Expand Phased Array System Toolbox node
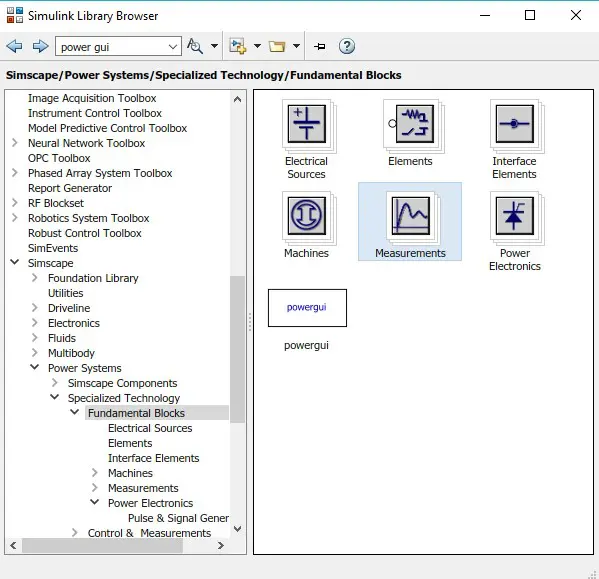 pyautogui.click(x=15, y=173)
